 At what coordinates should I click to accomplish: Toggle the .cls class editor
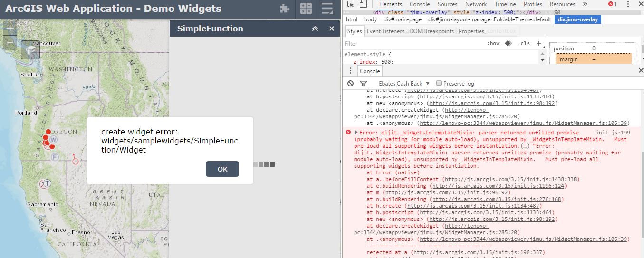pos(523,43)
